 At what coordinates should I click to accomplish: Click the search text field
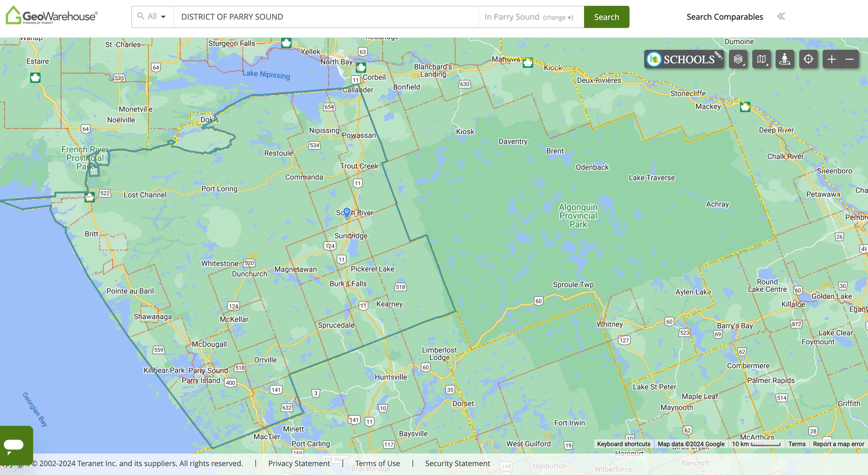pyautogui.click(x=326, y=17)
